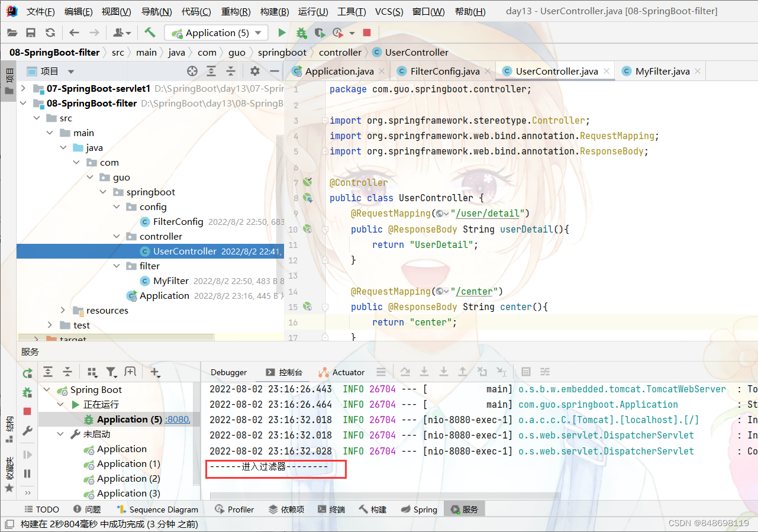Run Application (5) using the green play icon
The height and width of the screenshot is (532, 758).
(282, 33)
